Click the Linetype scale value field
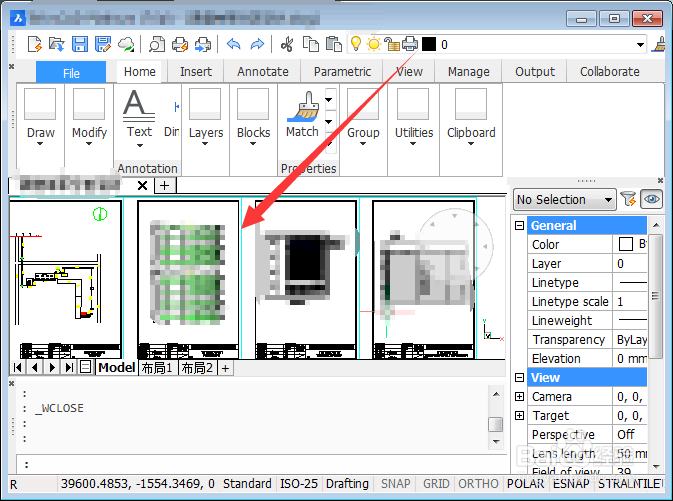The height and width of the screenshot is (501, 673). [630, 301]
